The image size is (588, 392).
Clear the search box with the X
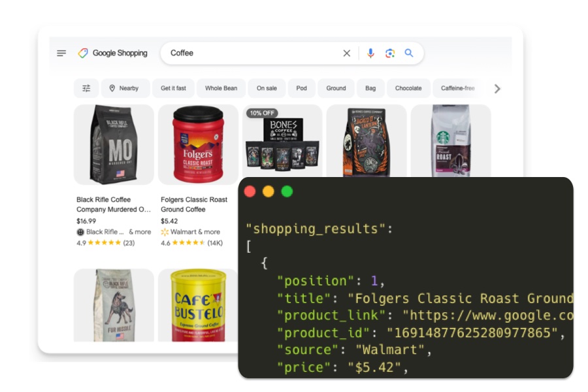click(346, 53)
